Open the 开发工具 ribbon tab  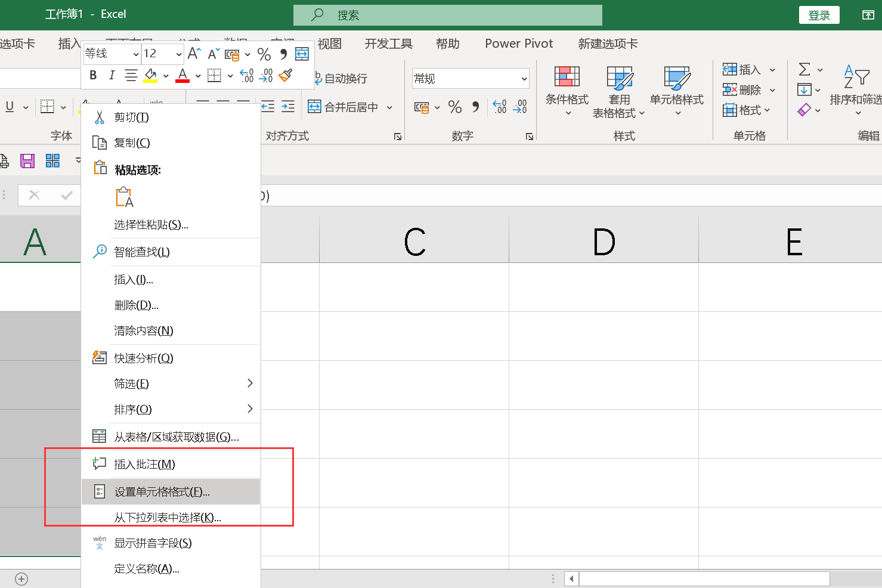pyautogui.click(x=389, y=44)
